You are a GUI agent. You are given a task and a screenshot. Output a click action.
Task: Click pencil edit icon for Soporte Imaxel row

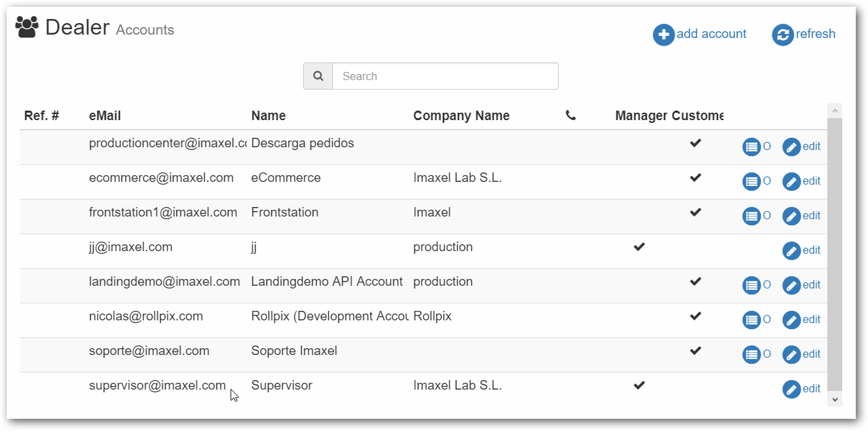791,354
